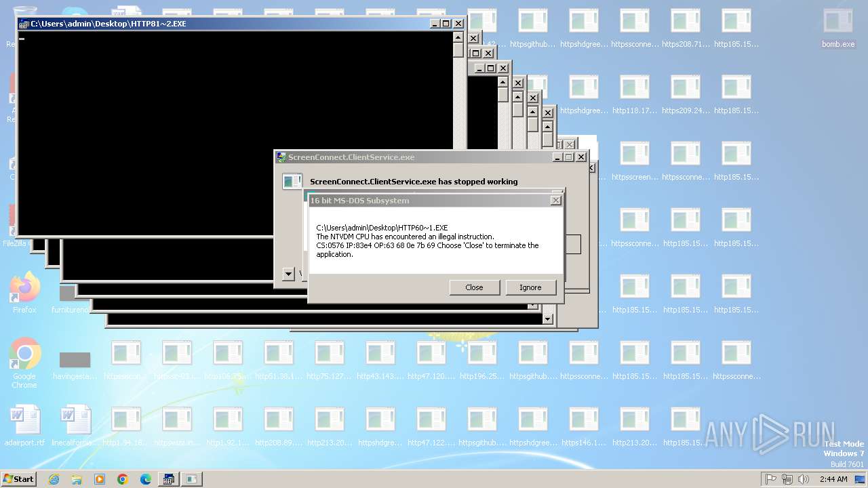Click the scrollbar down arrow of the rear console window
This screenshot has width=868, height=488.
click(548, 319)
